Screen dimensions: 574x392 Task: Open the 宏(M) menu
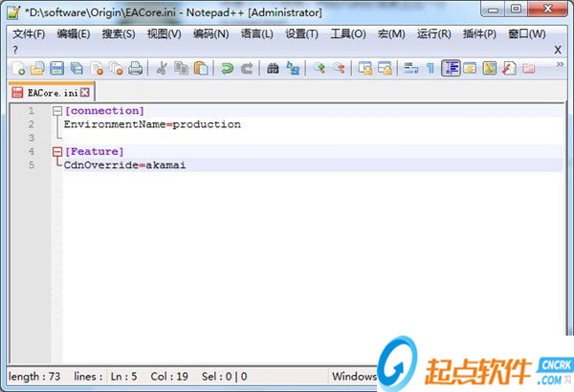click(x=391, y=34)
